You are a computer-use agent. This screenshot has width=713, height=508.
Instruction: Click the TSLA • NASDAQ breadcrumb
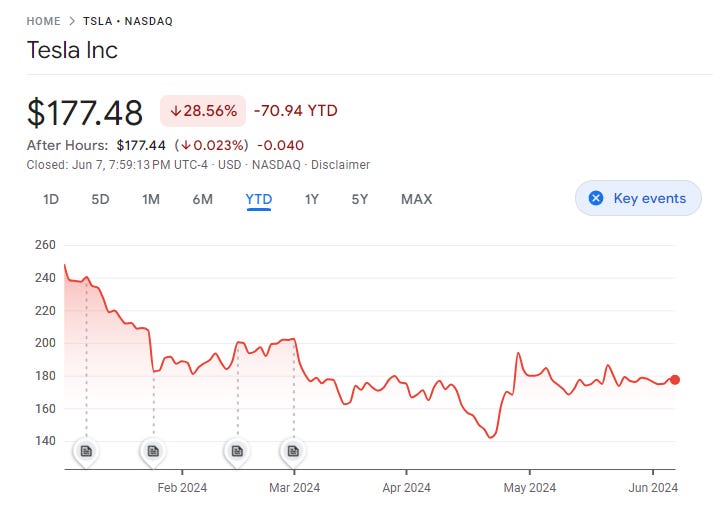128,21
